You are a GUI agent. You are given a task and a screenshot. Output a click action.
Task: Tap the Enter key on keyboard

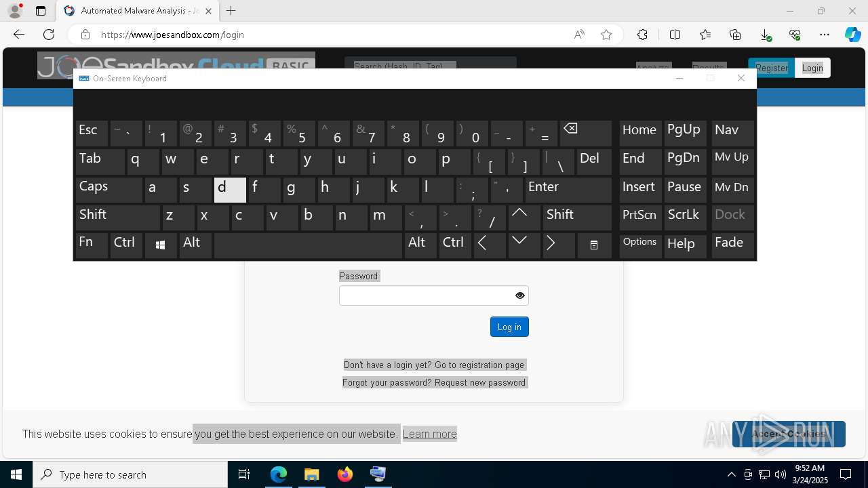(x=568, y=190)
